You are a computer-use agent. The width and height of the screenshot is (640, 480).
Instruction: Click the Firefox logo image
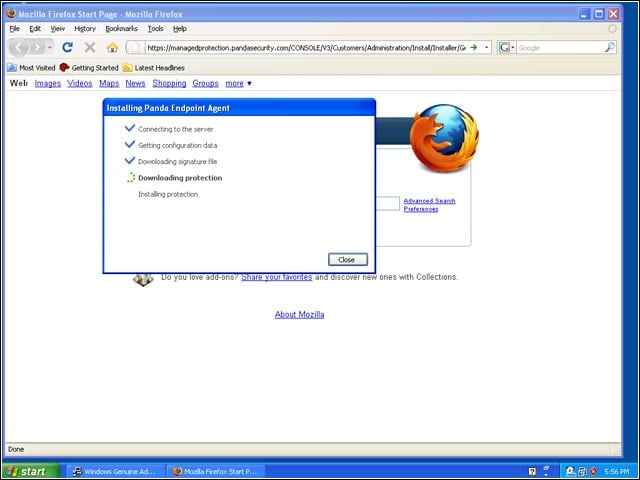[444, 138]
